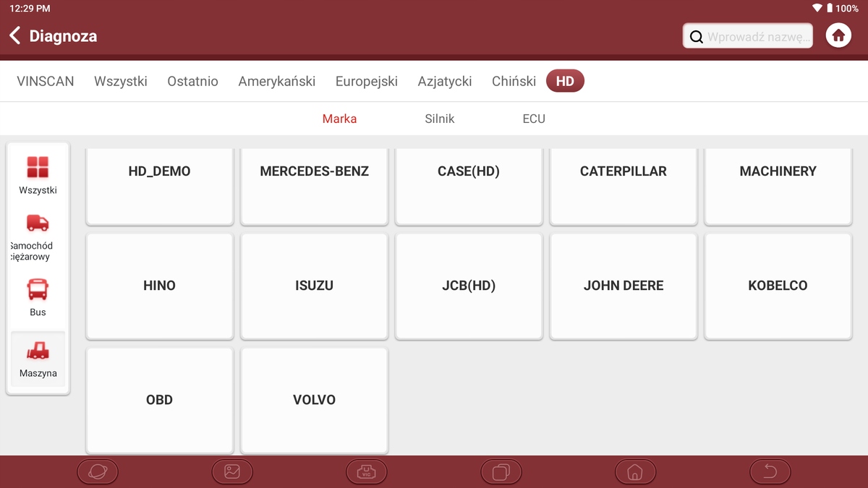Viewport: 868px width, 488px height.
Task: Tap the battery status icon
Action: tap(829, 8)
